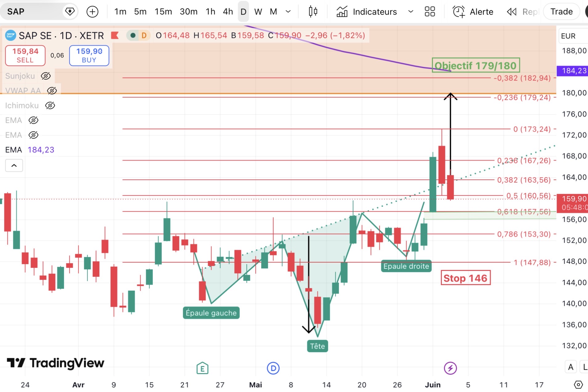
Task: Unhide the EMA directly below Ichimoku
Action: click(33, 120)
